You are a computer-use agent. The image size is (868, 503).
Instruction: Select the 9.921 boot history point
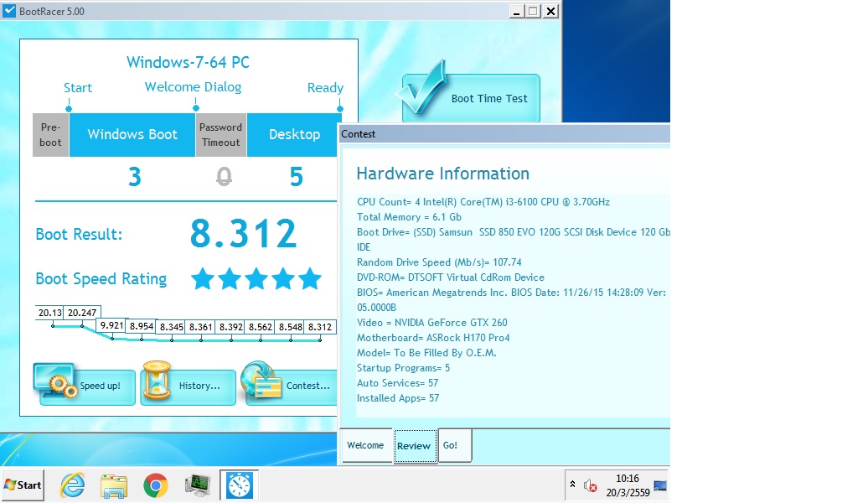tap(111, 325)
